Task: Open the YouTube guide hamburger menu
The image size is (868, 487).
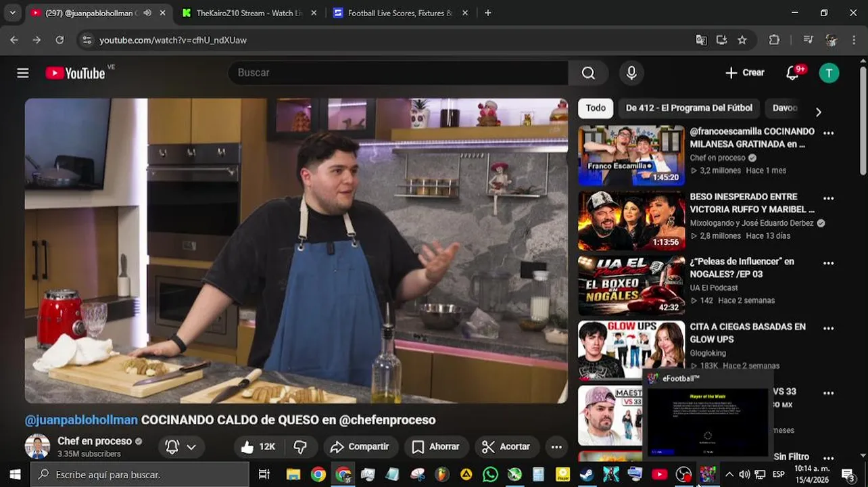Action: (23, 73)
